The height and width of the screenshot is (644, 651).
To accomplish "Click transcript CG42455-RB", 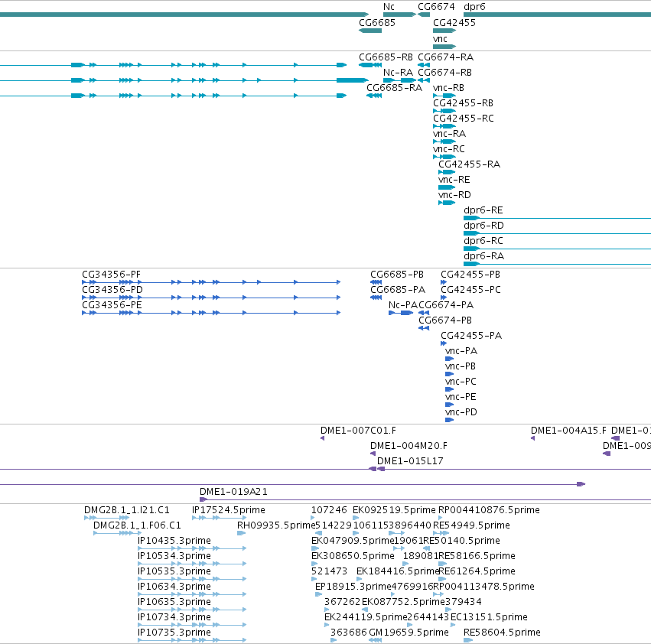I will click(463, 103).
